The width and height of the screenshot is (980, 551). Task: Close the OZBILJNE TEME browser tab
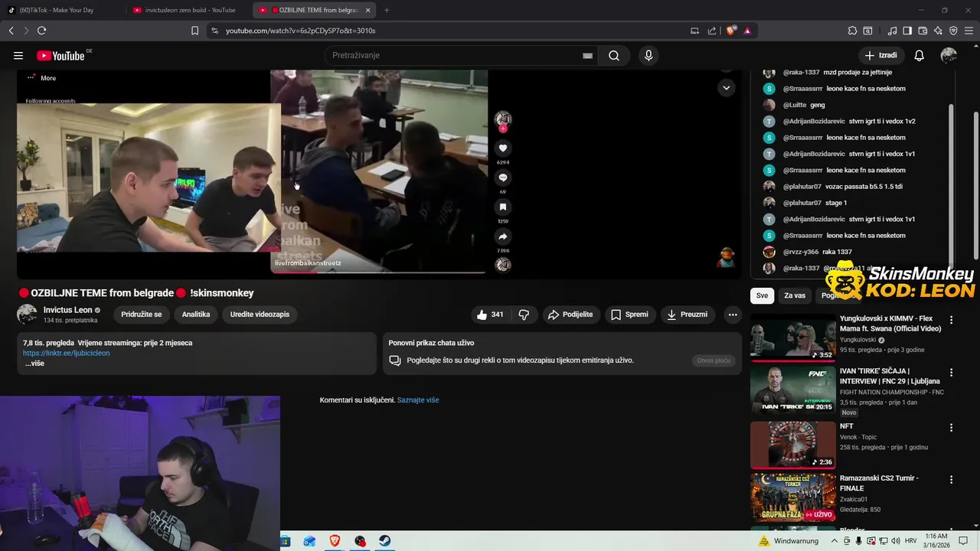[368, 10]
